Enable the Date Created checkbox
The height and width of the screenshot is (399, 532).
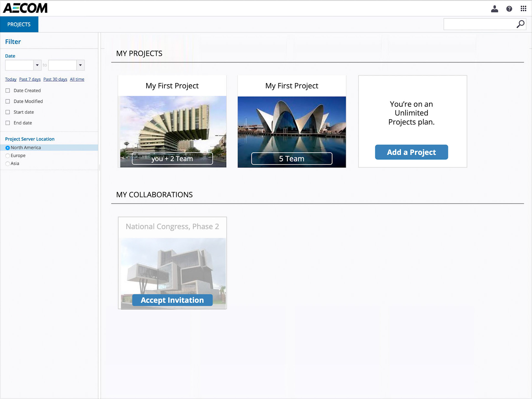point(8,91)
